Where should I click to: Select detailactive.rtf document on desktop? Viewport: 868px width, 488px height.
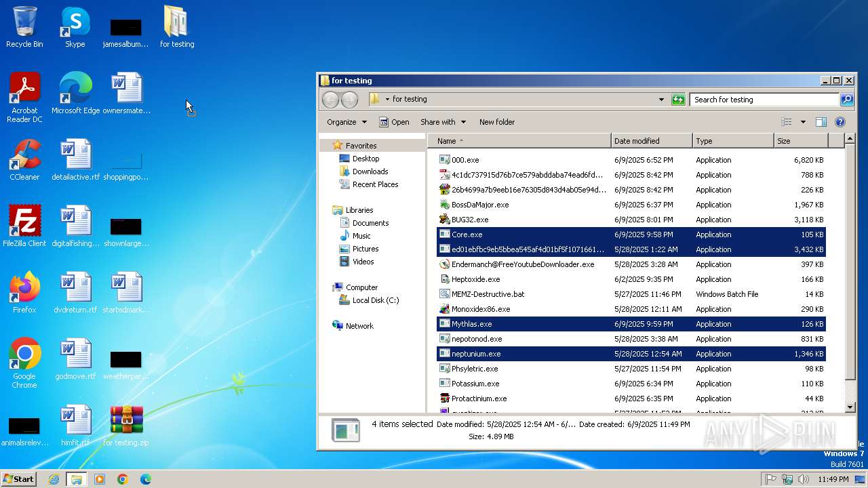[75, 160]
